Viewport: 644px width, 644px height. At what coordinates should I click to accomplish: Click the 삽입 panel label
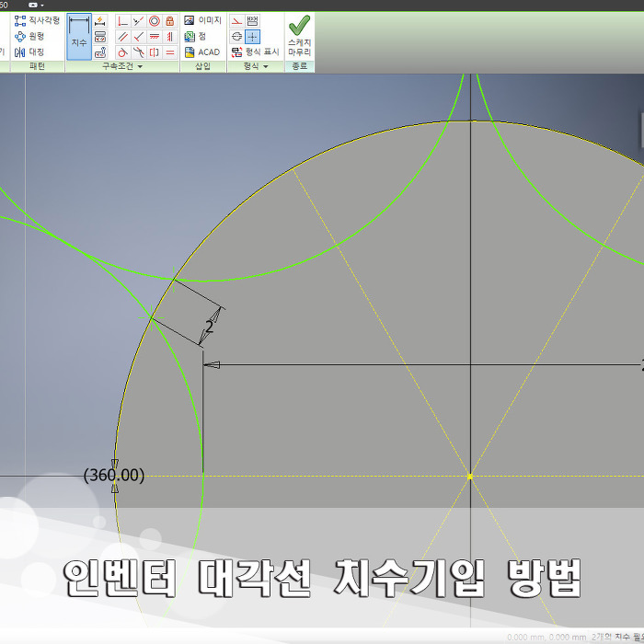pyautogui.click(x=203, y=66)
